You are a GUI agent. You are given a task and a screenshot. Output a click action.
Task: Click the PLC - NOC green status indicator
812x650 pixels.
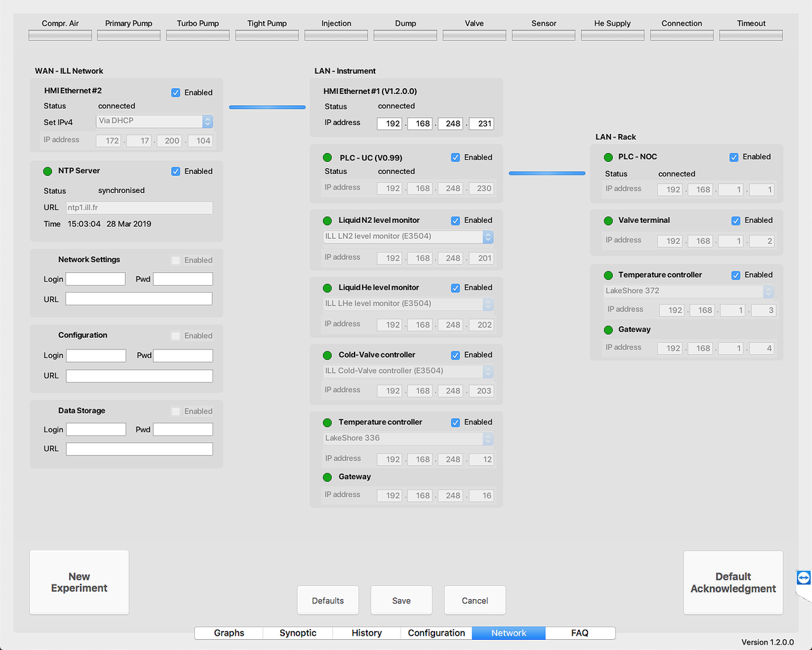coord(607,157)
